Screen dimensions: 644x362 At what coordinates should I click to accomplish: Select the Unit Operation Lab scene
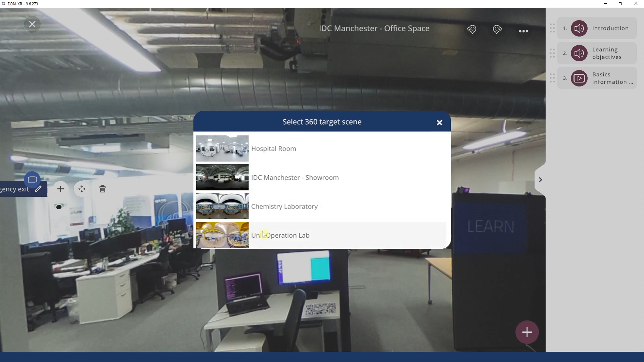point(321,235)
